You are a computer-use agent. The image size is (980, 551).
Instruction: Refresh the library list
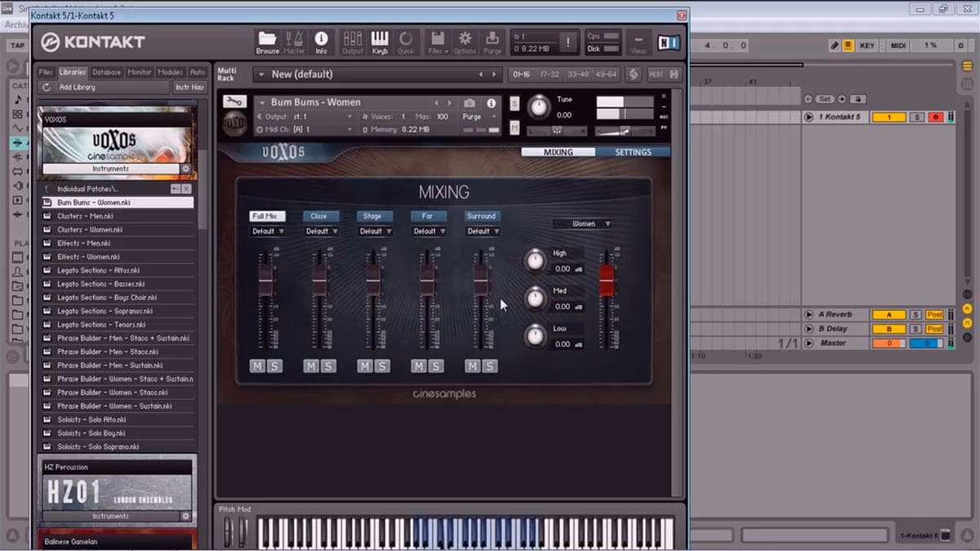point(47,87)
